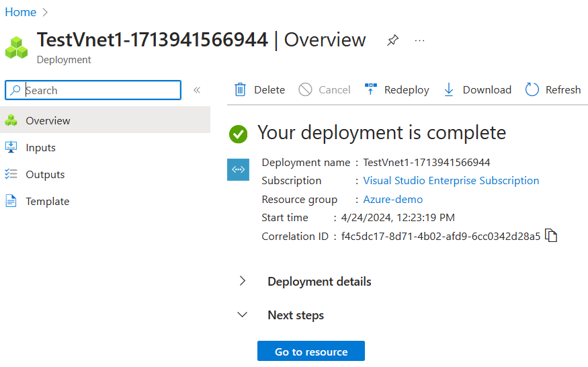Image resolution: width=588 pixels, height=367 pixels.
Task: Open the more options ellipsis menu
Action: (x=420, y=41)
